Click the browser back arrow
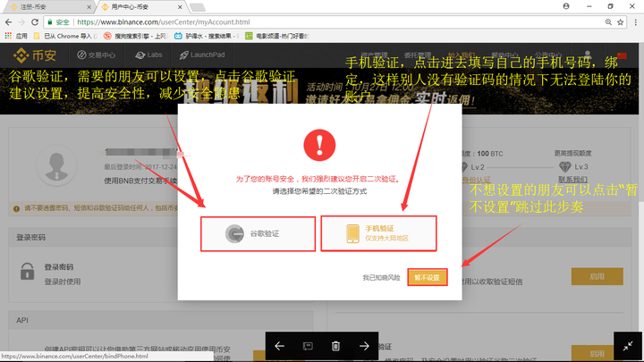This screenshot has width=644, height=362. (9, 22)
